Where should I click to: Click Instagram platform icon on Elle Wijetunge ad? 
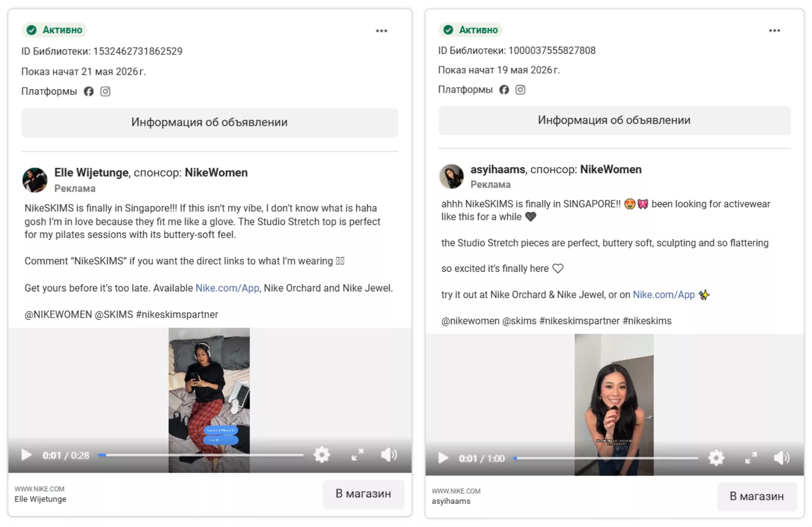[105, 91]
